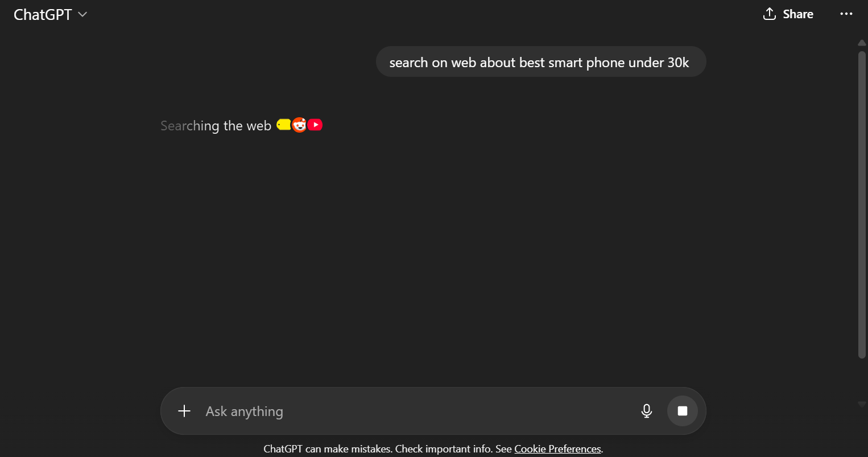868x457 pixels.
Task: Open the three-dot more options menu
Action: coord(846,14)
